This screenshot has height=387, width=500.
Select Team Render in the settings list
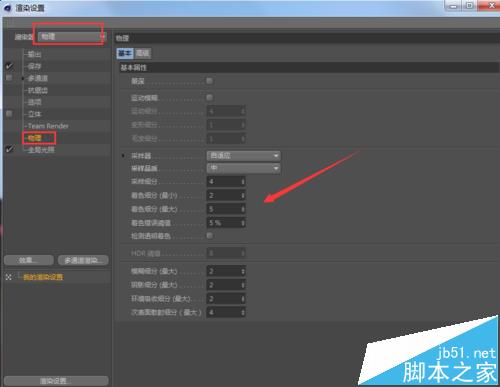click(48, 126)
